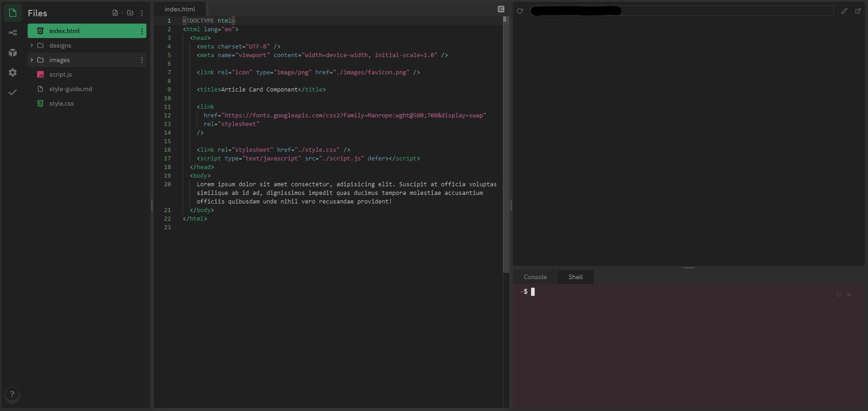This screenshot has width=868, height=411.
Task: Click line number 20 in gutter
Action: point(167,184)
